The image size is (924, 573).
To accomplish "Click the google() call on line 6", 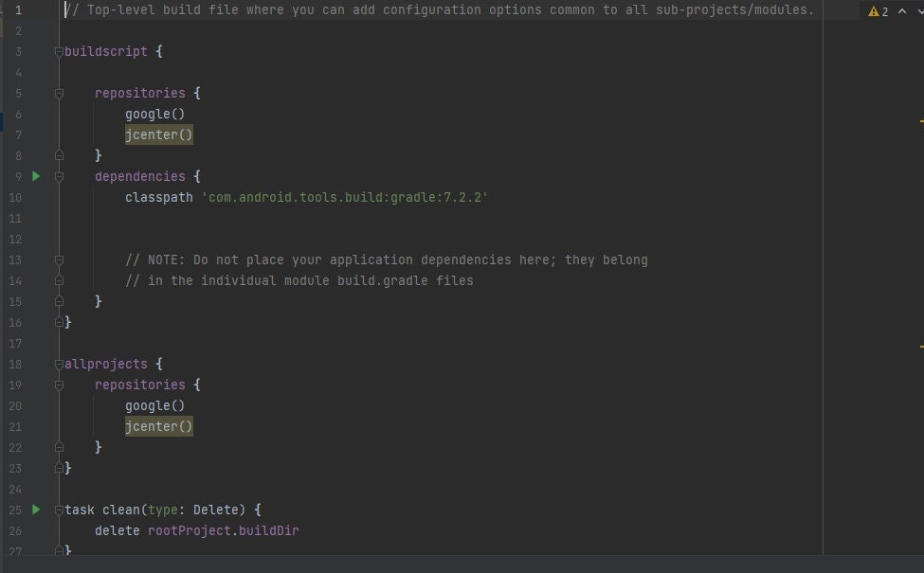I will [x=155, y=115].
